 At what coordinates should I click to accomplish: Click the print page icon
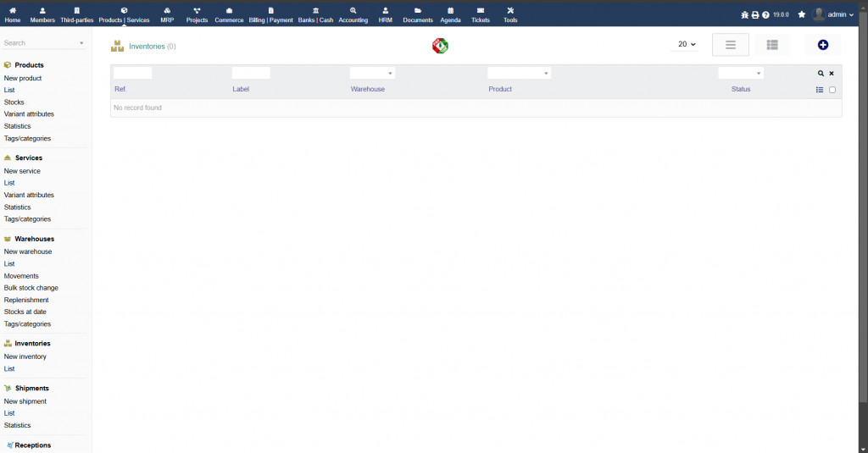[x=755, y=15]
